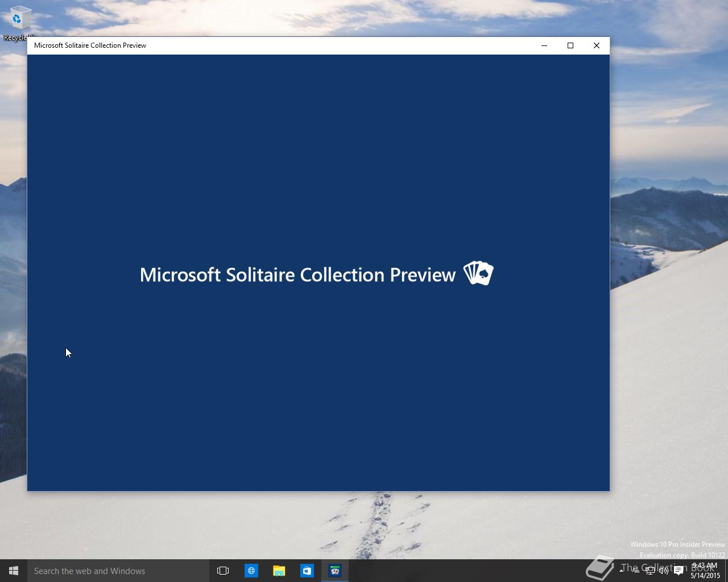728x582 pixels.
Task: Maximize the Solitaire Collection Preview window
Action: [x=570, y=45]
